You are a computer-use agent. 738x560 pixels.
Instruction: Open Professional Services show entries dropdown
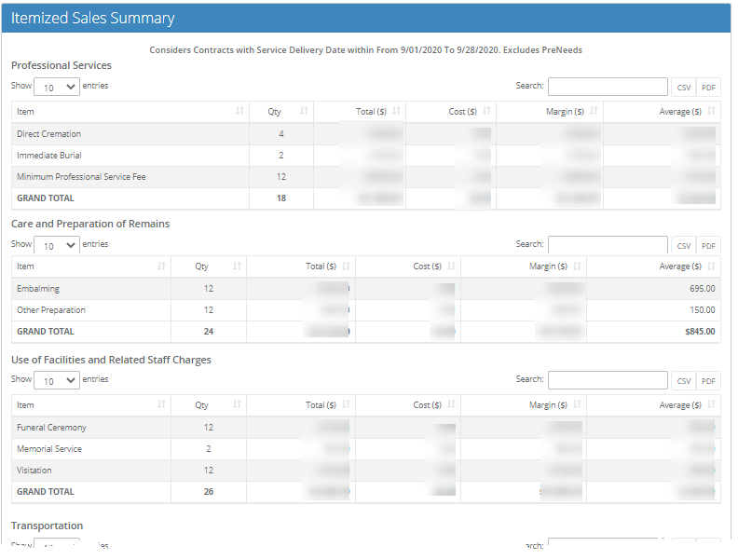pos(57,87)
